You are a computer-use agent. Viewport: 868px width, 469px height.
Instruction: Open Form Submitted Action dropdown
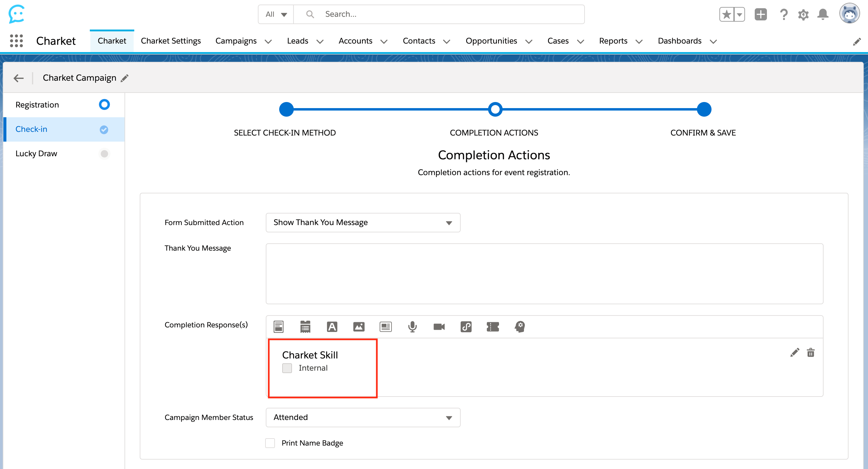pos(363,223)
